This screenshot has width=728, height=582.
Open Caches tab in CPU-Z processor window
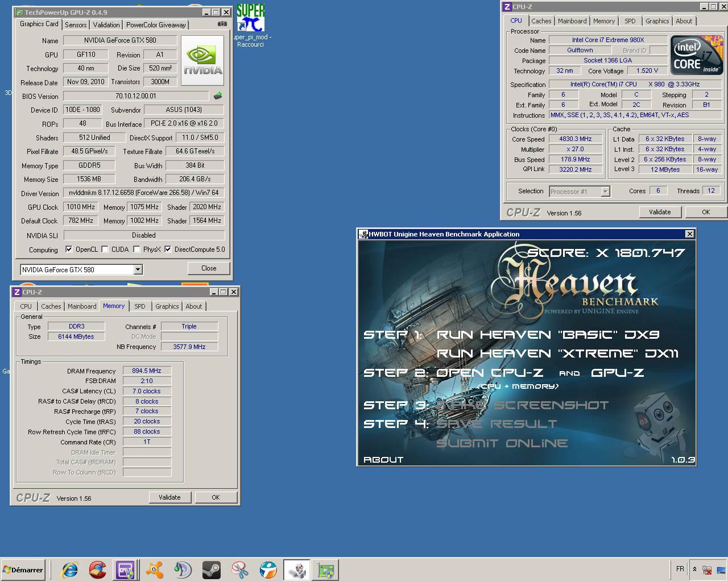coord(541,21)
